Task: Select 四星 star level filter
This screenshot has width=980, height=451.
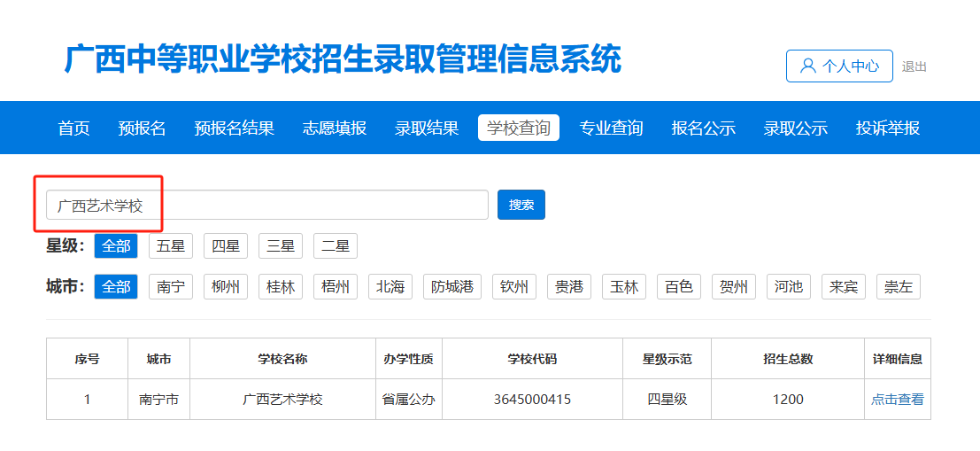Action: coord(226,246)
